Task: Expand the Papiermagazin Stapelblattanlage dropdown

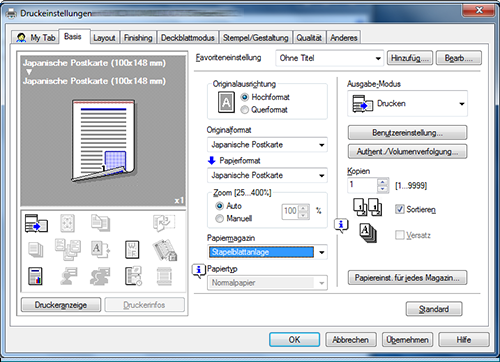Action: pos(267,252)
